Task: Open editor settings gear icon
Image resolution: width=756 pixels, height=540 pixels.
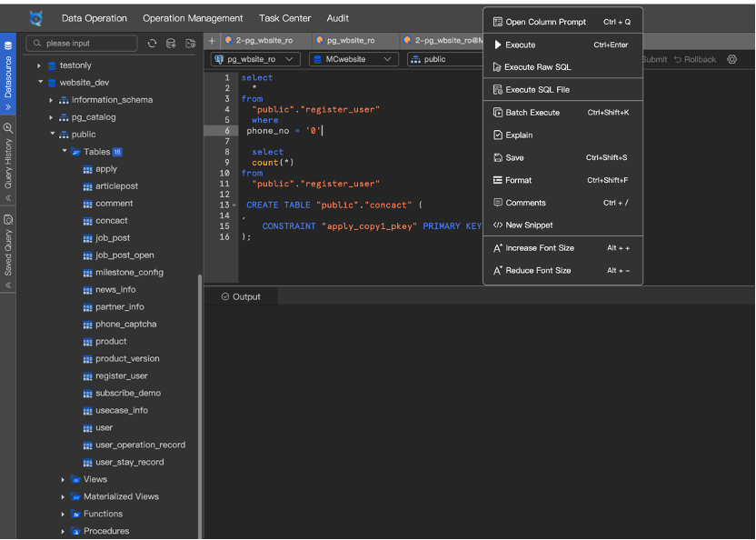Action: click(x=732, y=59)
